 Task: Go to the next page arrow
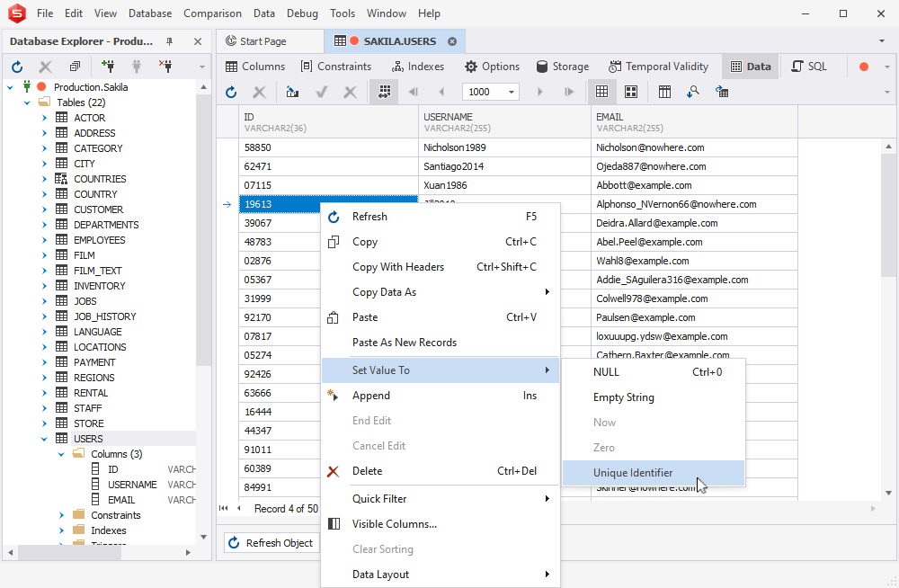539,92
